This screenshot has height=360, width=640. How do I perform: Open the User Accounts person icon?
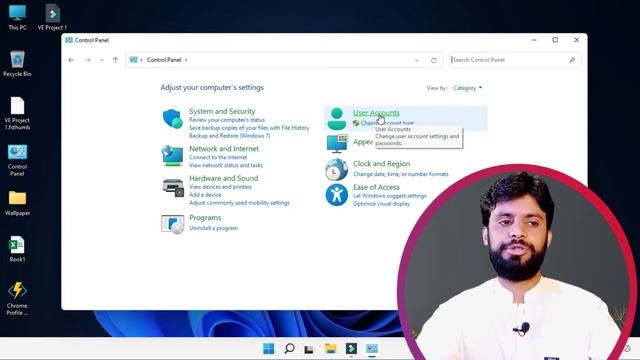(337, 119)
